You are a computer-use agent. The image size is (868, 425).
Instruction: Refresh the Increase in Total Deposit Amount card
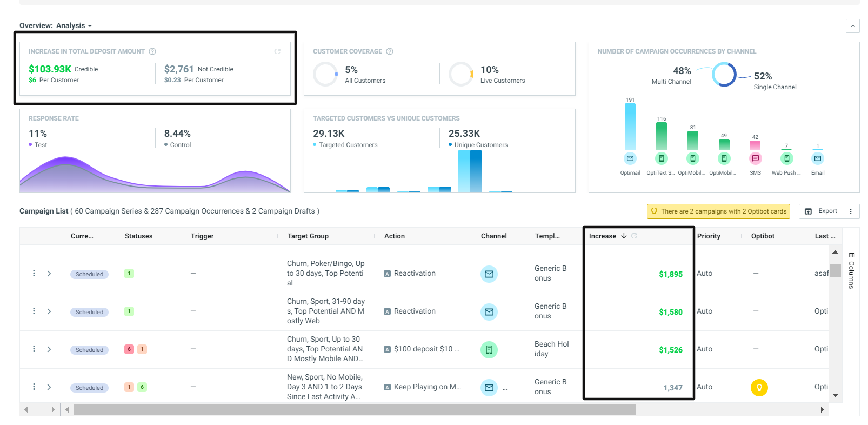click(x=277, y=51)
